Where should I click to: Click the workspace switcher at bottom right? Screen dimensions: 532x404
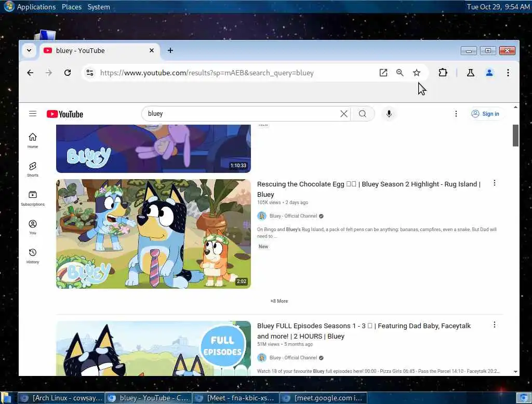pyautogui.click(x=524, y=398)
